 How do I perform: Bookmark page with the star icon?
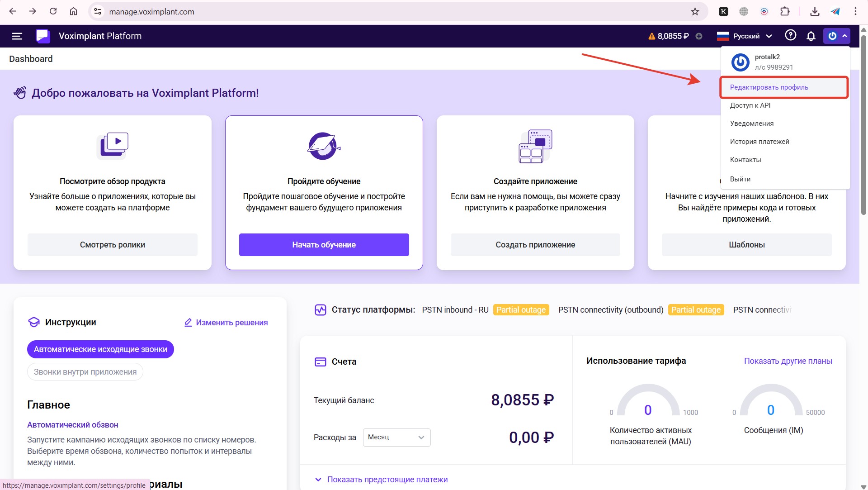coord(695,12)
